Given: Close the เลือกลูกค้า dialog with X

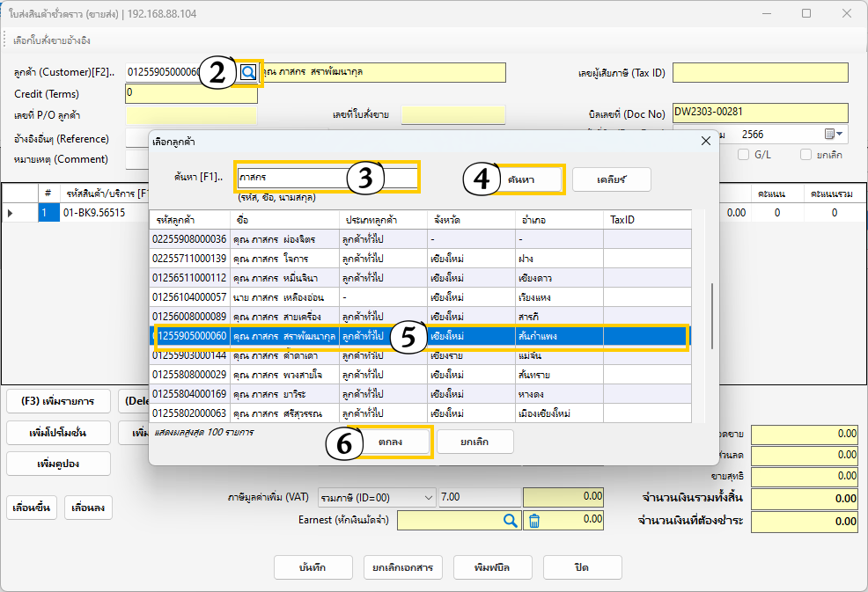Looking at the screenshot, I should click(x=704, y=141).
